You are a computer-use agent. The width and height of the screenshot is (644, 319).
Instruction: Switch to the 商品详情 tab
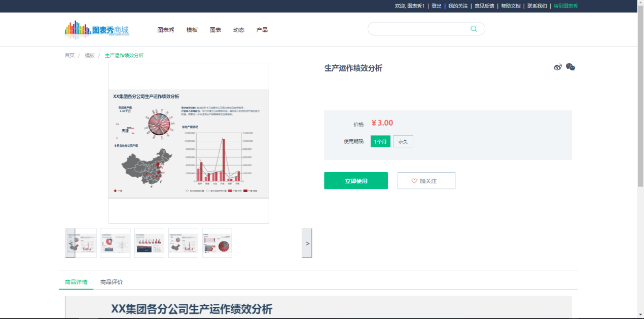click(x=76, y=282)
